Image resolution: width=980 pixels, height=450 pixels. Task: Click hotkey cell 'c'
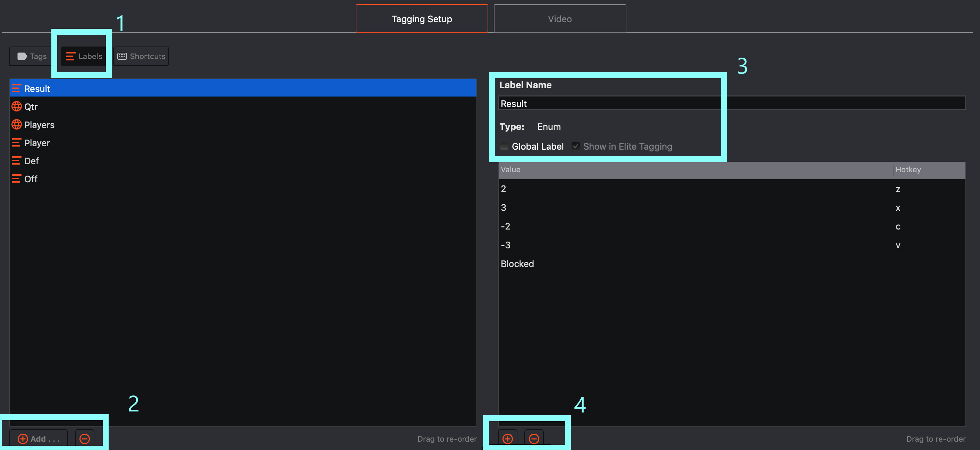point(898,226)
